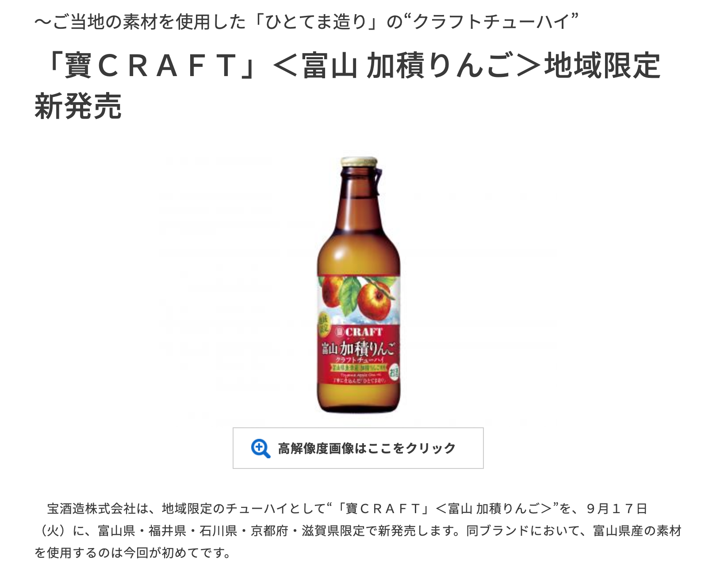Click the blue magnifier plus icon
This screenshot has height=568, width=728.
(x=261, y=448)
